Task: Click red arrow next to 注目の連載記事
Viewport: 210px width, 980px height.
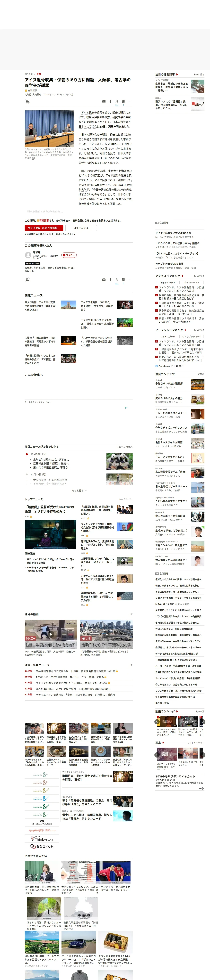Action: [x=177, y=75]
